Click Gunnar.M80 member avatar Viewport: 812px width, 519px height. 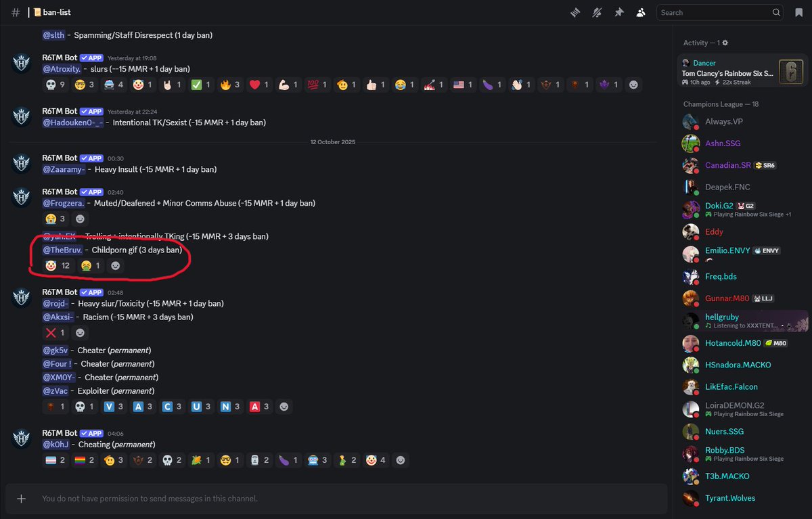click(x=690, y=298)
